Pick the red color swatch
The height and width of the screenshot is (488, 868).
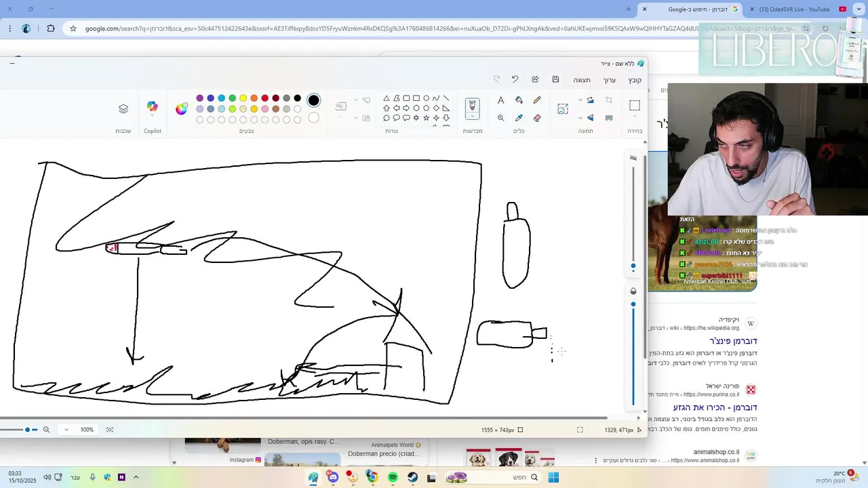(264, 98)
